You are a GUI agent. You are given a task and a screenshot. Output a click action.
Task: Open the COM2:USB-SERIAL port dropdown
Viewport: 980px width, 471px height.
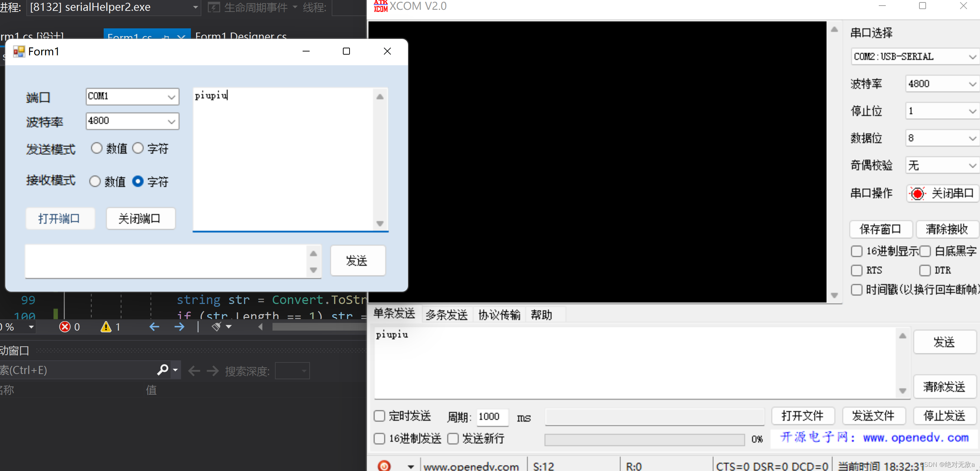915,57
